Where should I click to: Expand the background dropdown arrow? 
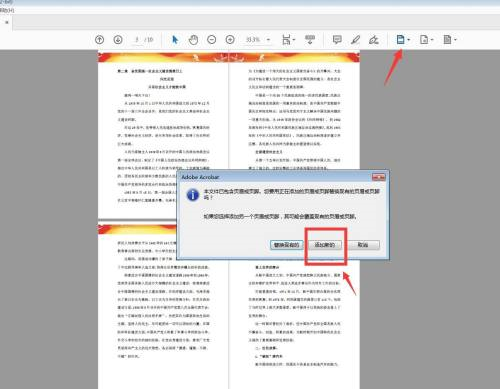pos(455,40)
